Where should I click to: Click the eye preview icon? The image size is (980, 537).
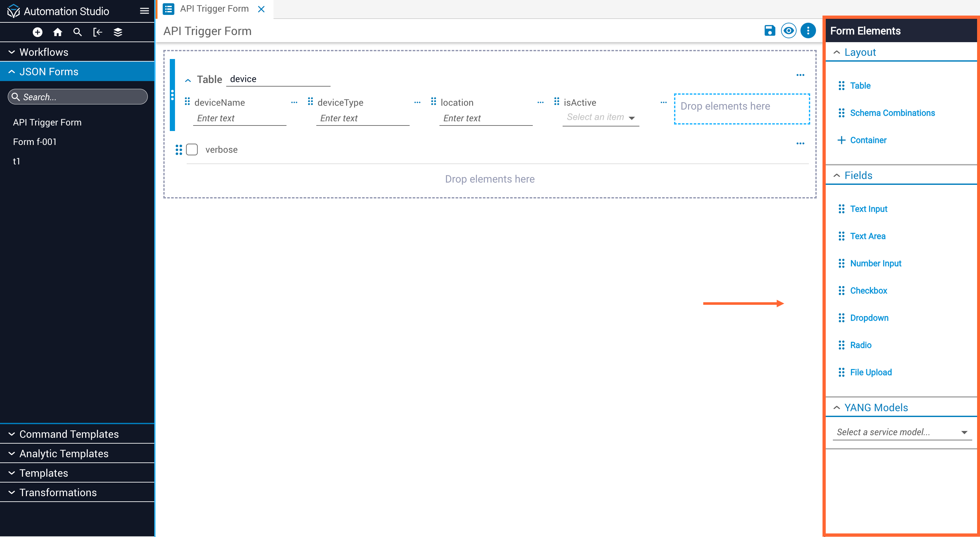788,30
